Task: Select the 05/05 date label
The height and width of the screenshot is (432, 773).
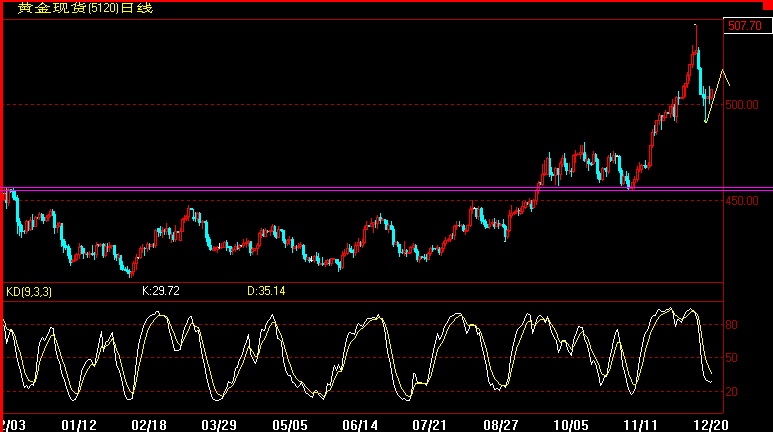Action: [x=290, y=425]
